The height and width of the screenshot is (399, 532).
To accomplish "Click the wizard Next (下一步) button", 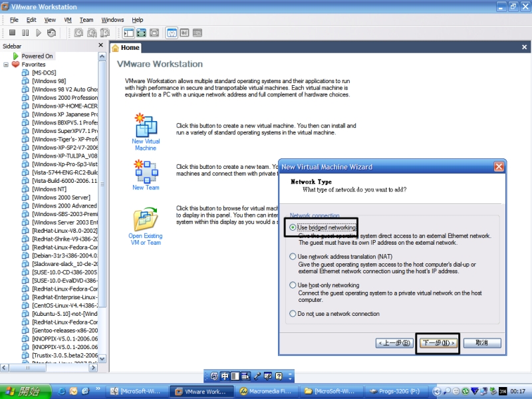I will (438, 343).
